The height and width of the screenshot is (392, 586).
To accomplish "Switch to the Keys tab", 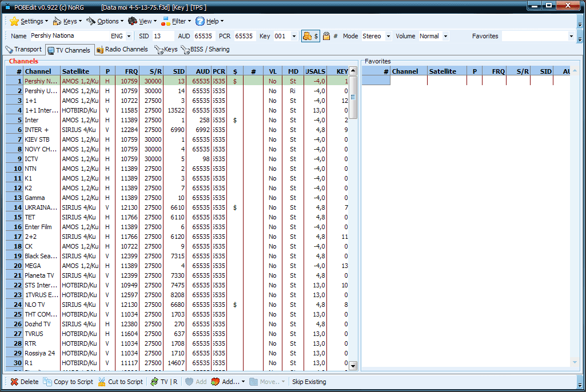I will (x=166, y=49).
